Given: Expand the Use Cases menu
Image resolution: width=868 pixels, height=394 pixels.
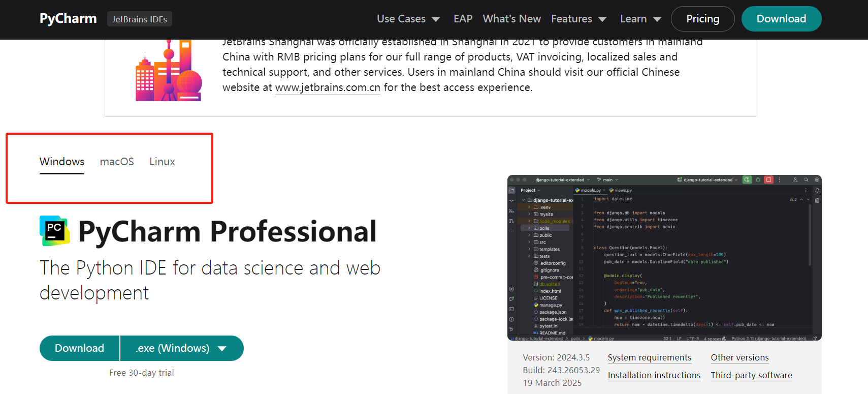Looking at the screenshot, I should (408, 19).
